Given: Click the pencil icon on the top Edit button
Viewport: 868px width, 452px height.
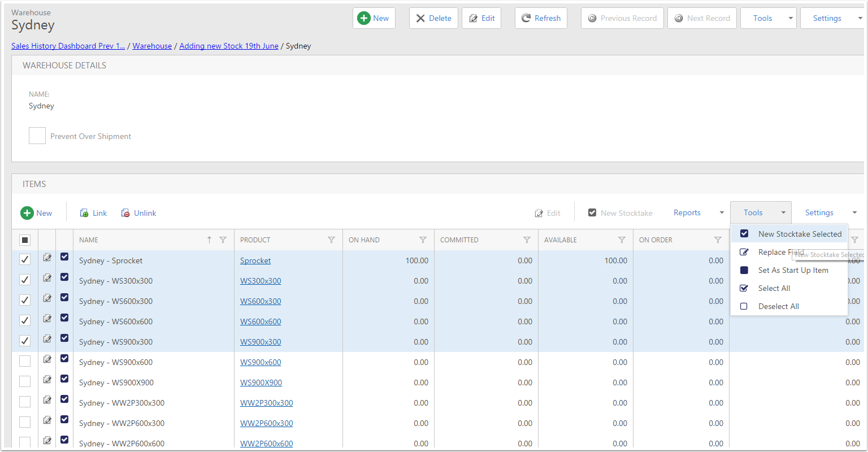Looking at the screenshot, I should (x=474, y=18).
